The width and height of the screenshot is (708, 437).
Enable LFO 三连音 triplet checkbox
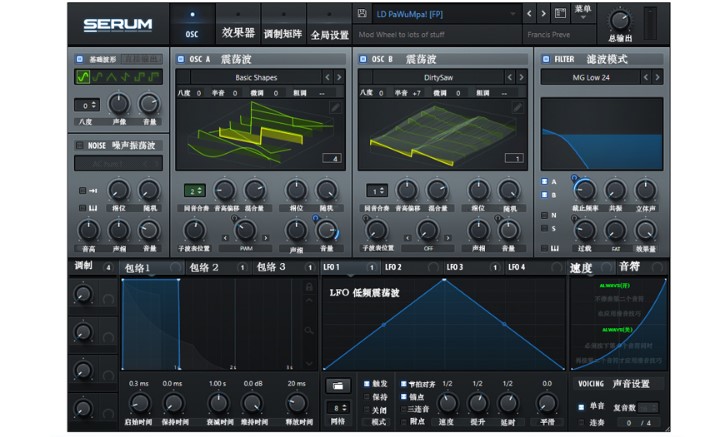(x=404, y=409)
